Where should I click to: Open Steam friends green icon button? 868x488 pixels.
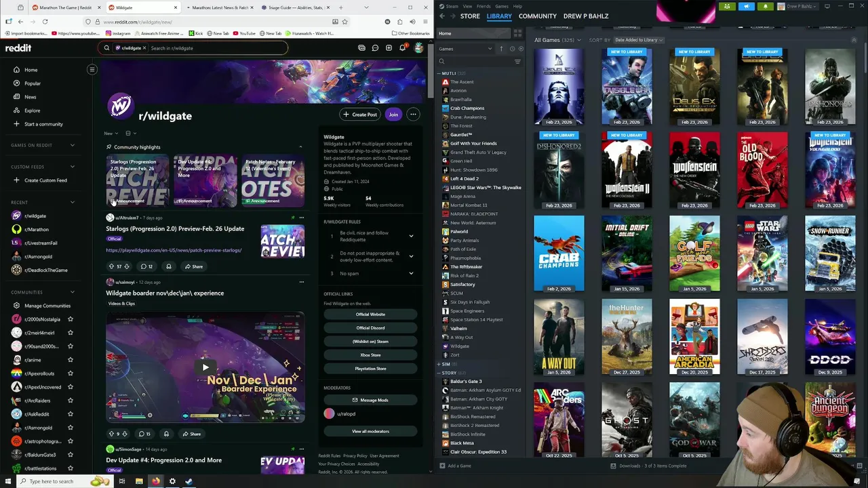(727, 7)
